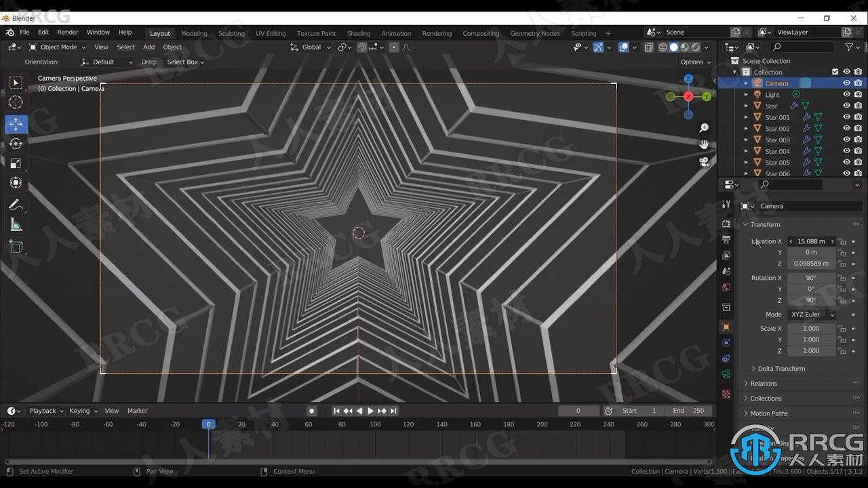
Task: Hide Light in viewport via eye icon
Action: pyautogui.click(x=846, y=94)
